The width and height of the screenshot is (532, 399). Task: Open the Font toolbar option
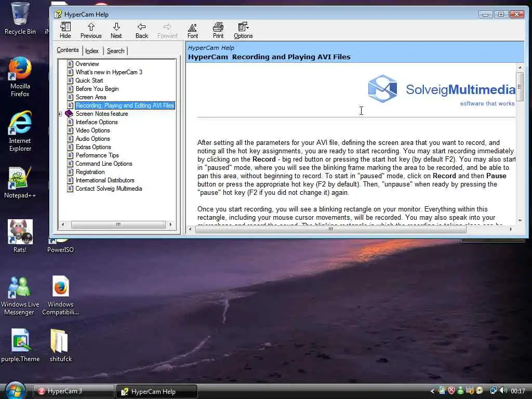[x=193, y=30]
